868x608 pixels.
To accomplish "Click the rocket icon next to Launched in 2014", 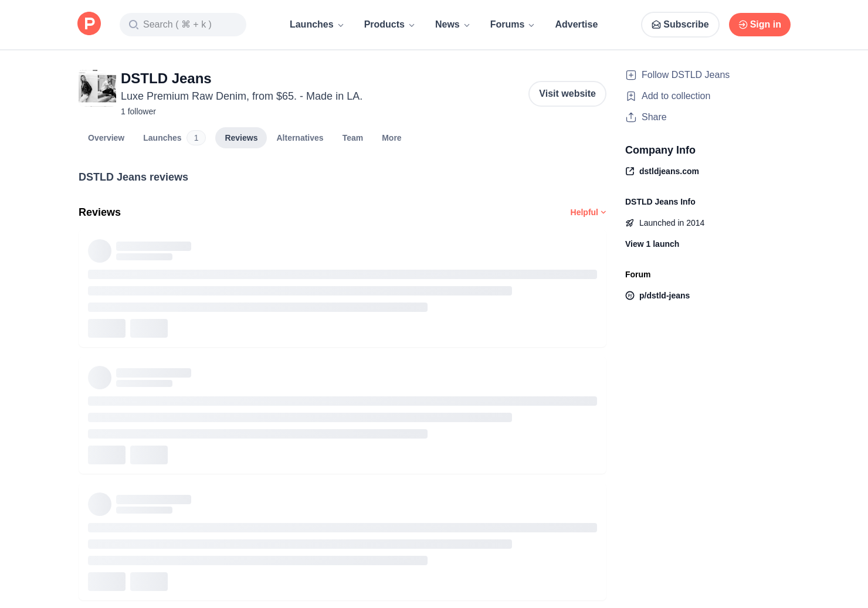I will coord(630,223).
